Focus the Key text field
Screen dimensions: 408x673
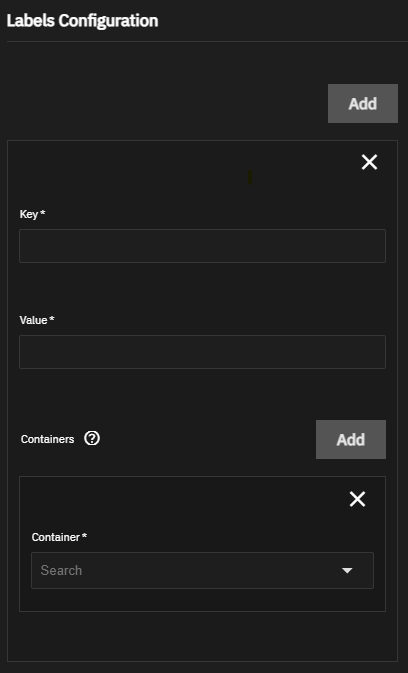tap(202, 246)
